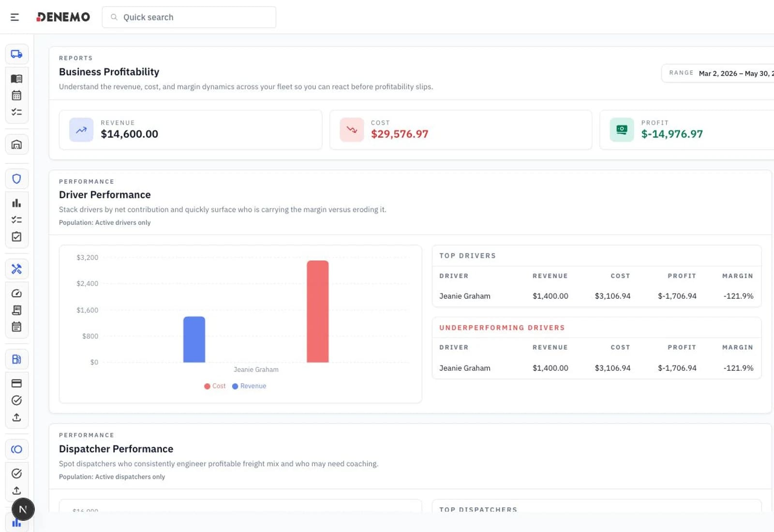774x532 pixels.
Task: Open the black bar chart icon under shield
Action: 16,203
